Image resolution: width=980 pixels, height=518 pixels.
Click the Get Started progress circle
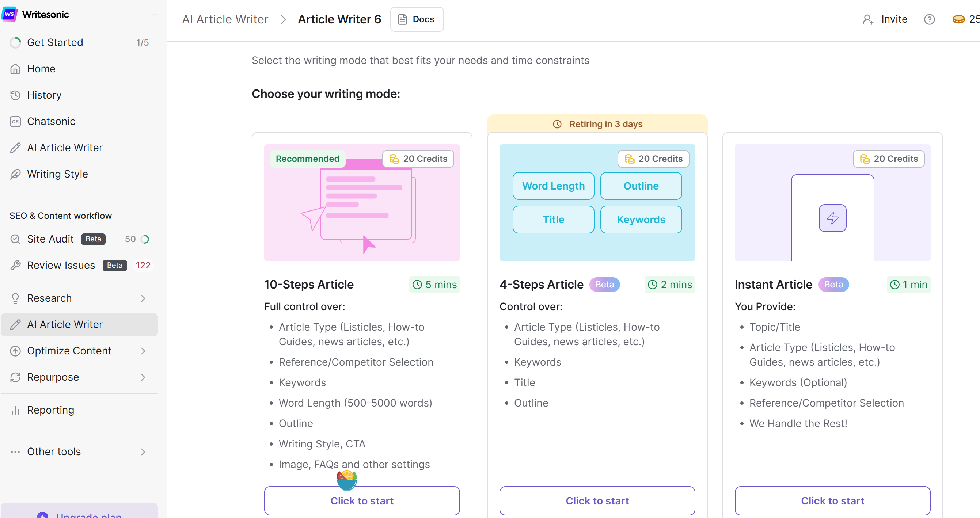[15, 43]
